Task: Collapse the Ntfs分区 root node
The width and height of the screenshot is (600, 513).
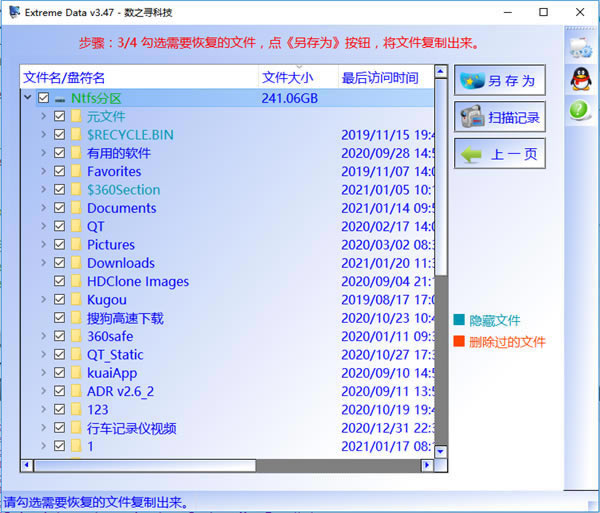Action: (26, 99)
